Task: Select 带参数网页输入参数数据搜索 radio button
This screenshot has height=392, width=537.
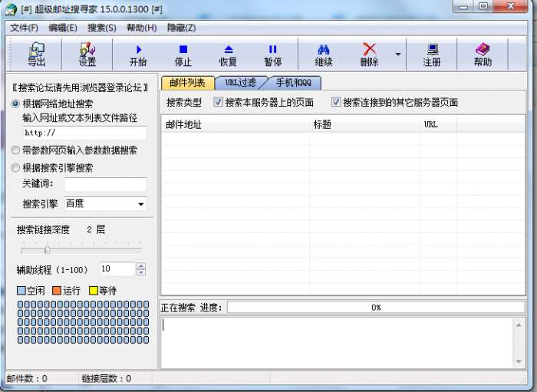Action: tap(15, 150)
